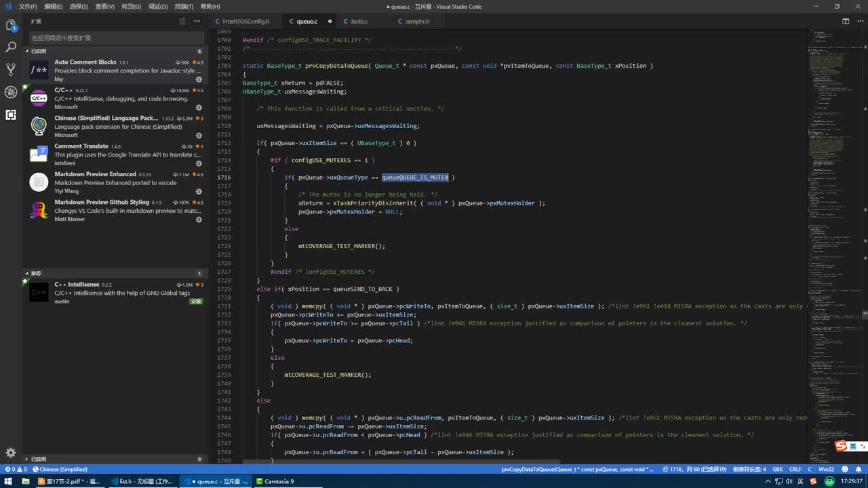This screenshot has width=868, height=488.
Task: Click the line number 1716 in gutter
Action: click(224, 178)
